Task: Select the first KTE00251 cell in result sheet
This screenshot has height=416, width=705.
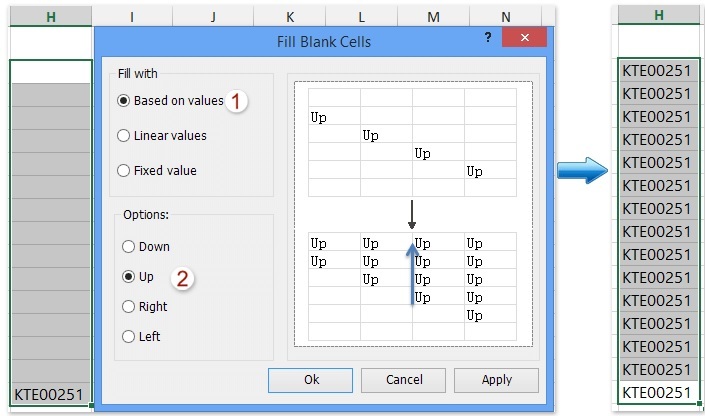Action: (x=657, y=71)
